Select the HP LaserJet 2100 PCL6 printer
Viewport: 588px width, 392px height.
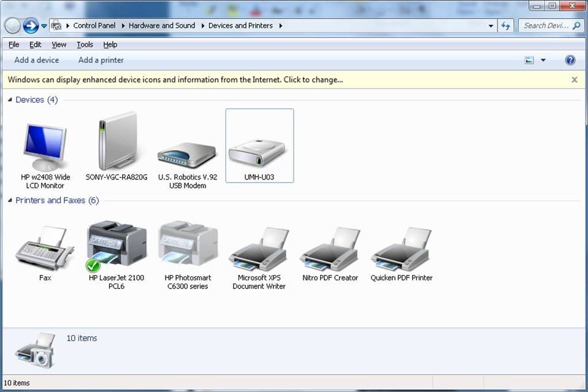pos(116,246)
